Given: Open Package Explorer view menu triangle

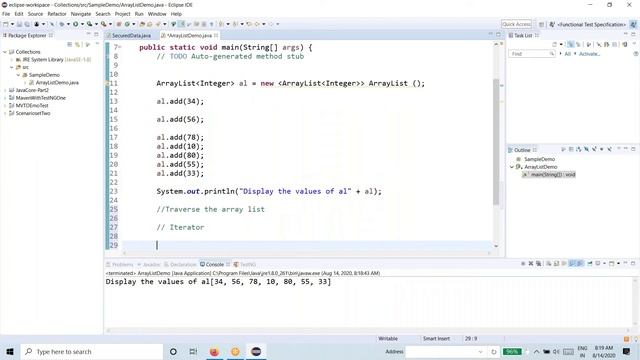Looking at the screenshot, I should pos(97,44).
